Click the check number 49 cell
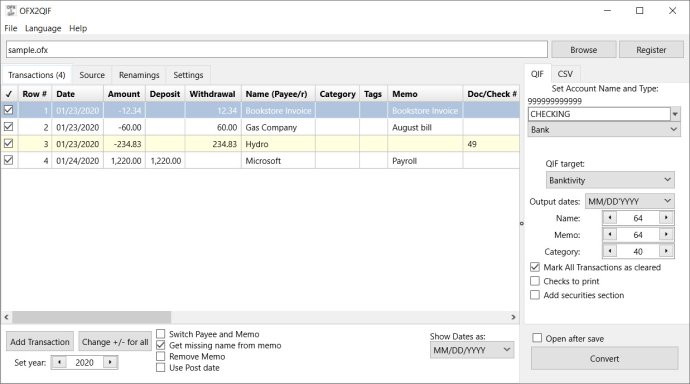690x384 pixels. click(491, 144)
